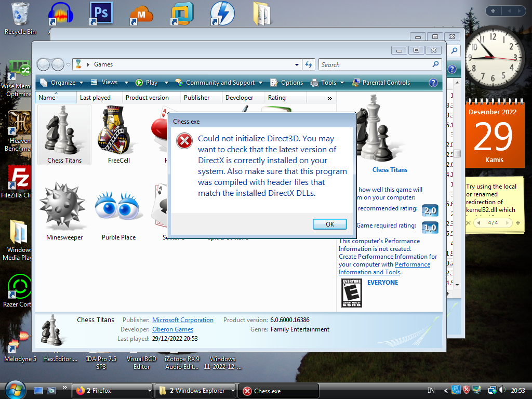Open the Tools menu in toolbar

(x=328, y=83)
